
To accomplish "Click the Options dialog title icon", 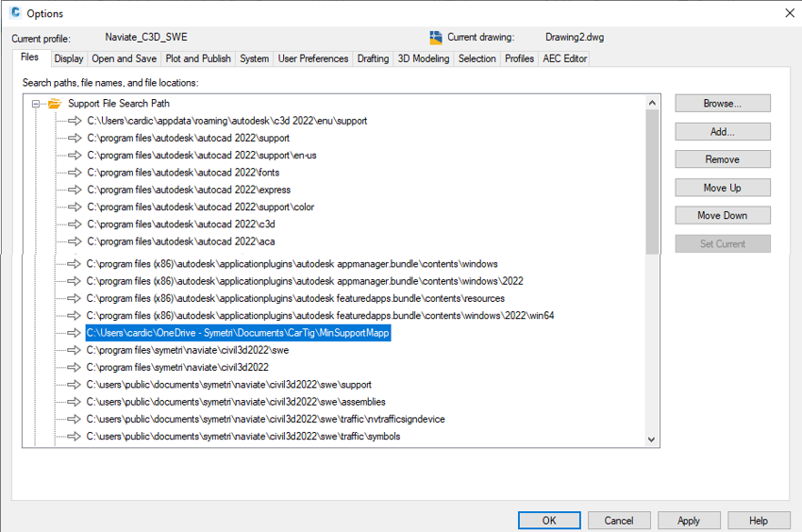I will [x=15, y=13].
